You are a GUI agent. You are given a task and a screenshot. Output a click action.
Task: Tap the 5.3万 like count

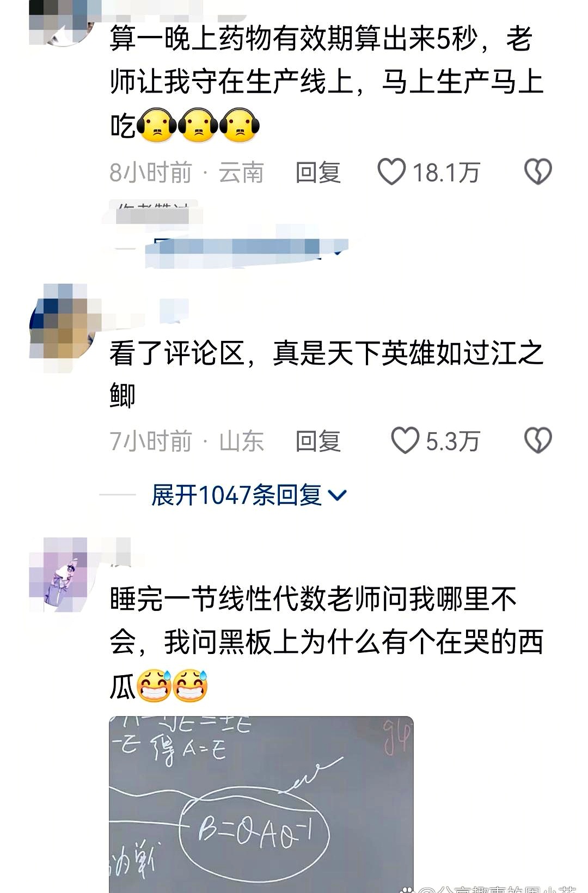(452, 441)
